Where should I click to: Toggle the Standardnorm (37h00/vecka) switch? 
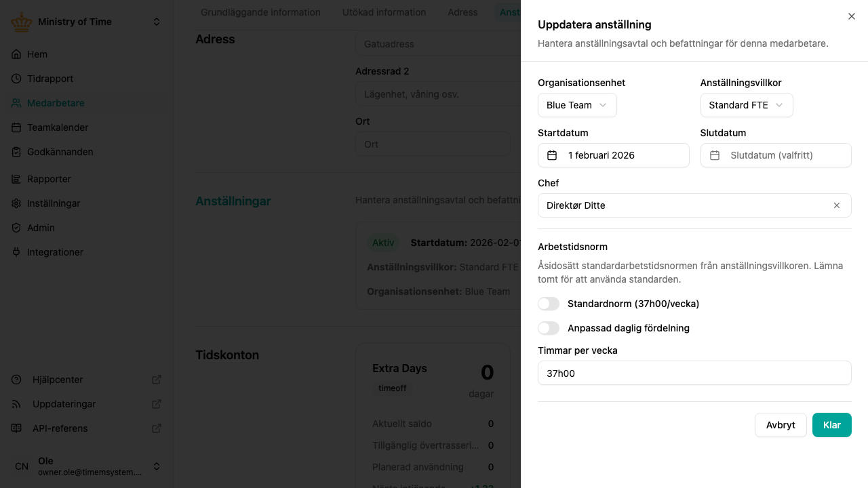[549, 304]
